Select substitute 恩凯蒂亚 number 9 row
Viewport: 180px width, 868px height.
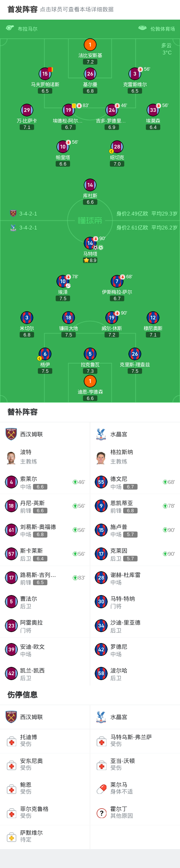pos(135,506)
